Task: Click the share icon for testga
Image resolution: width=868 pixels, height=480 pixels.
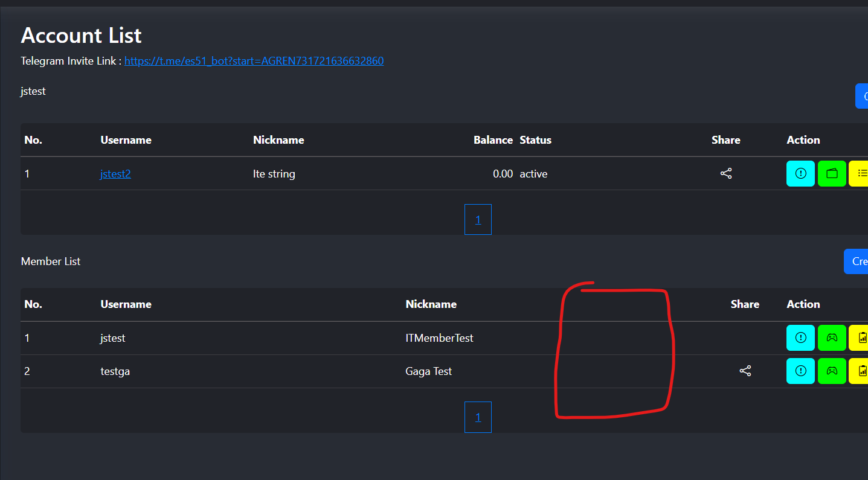Action: pyautogui.click(x=745, y=371)
